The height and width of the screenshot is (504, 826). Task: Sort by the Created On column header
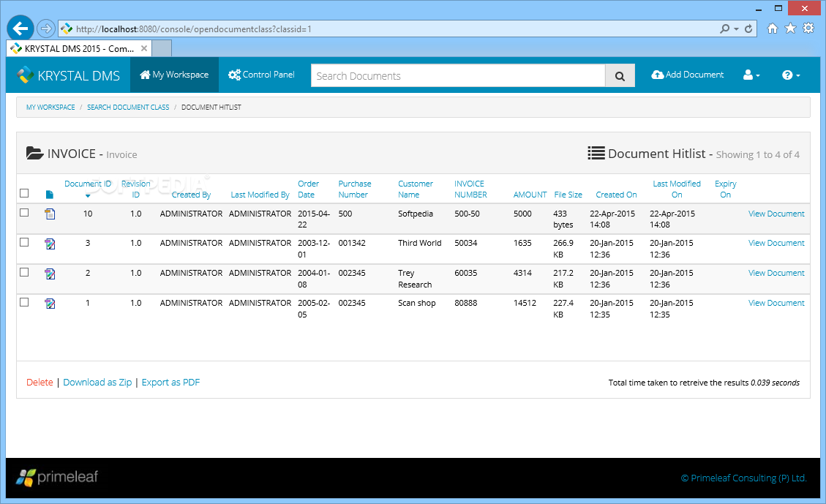coord(616,195)
